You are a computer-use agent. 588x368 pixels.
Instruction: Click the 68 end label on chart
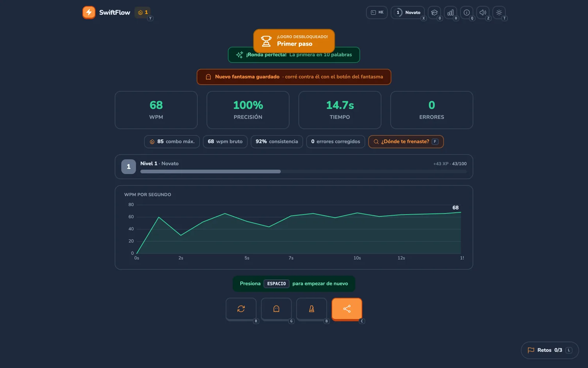tap(455, 208)
